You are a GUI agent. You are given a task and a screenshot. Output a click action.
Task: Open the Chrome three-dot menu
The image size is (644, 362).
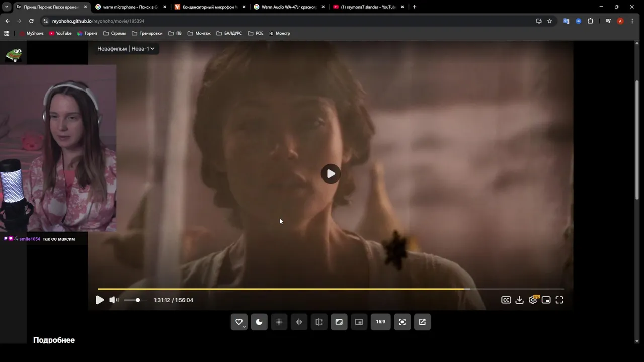pos(632,21)
